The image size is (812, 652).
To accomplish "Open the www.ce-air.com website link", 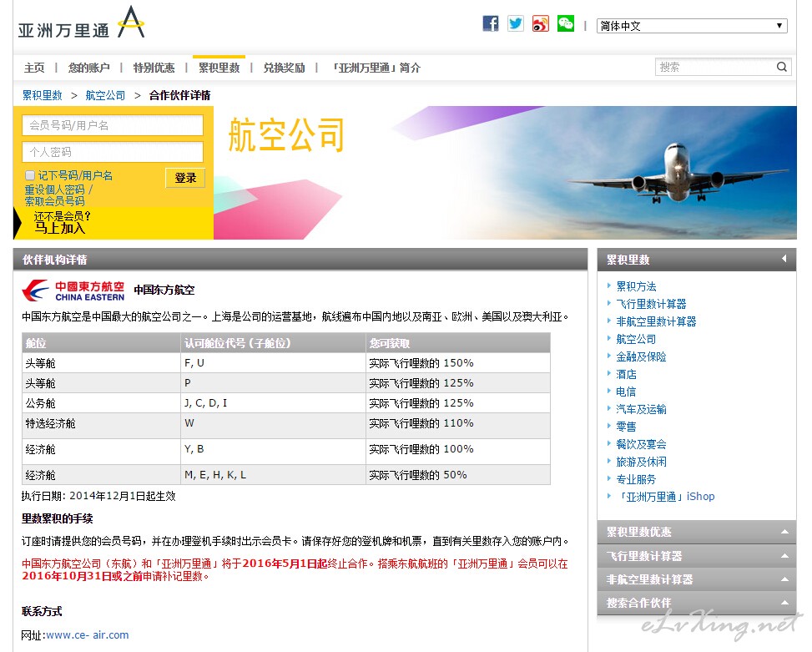I will pos(87,635).
